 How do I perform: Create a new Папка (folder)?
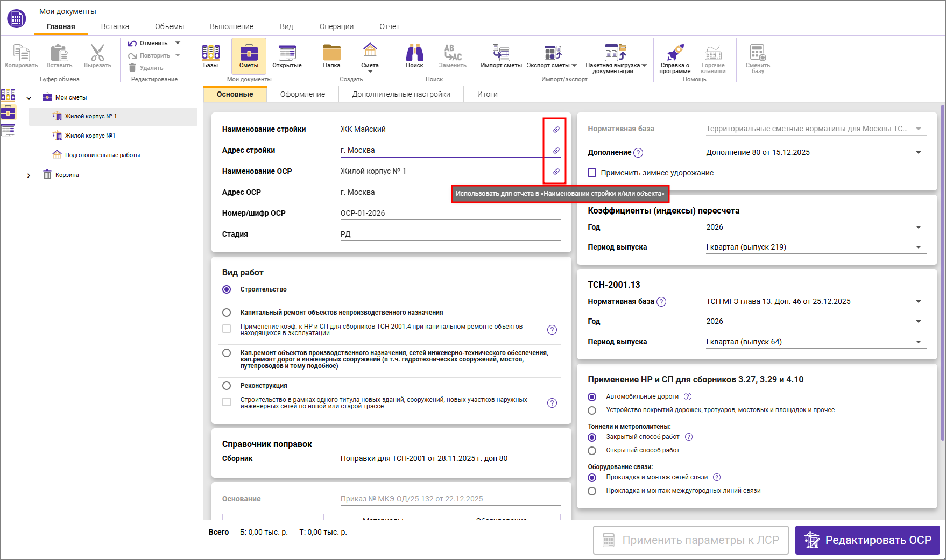point(331,56)
